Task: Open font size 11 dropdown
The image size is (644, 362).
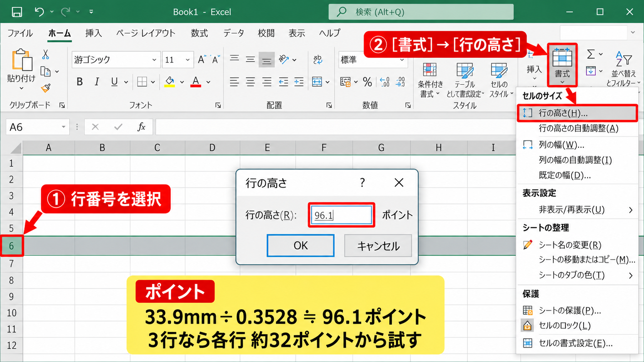Action: pos(188,60)
